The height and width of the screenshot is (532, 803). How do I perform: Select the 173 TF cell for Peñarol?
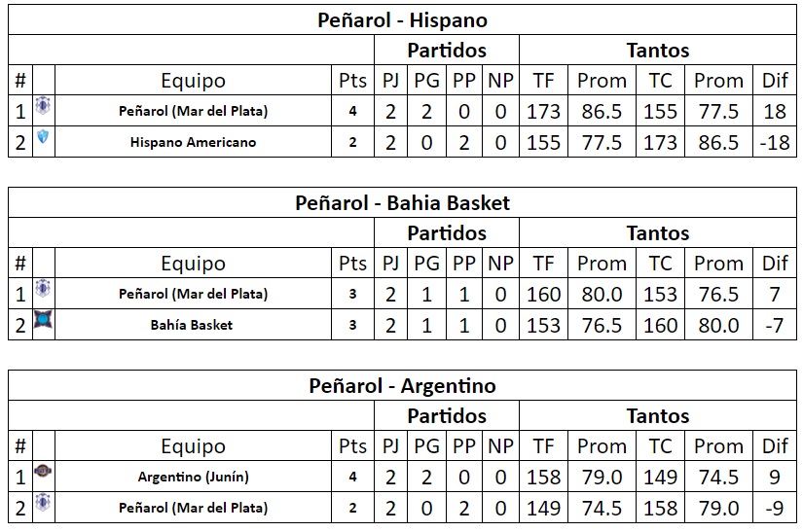tap(543, 112)
